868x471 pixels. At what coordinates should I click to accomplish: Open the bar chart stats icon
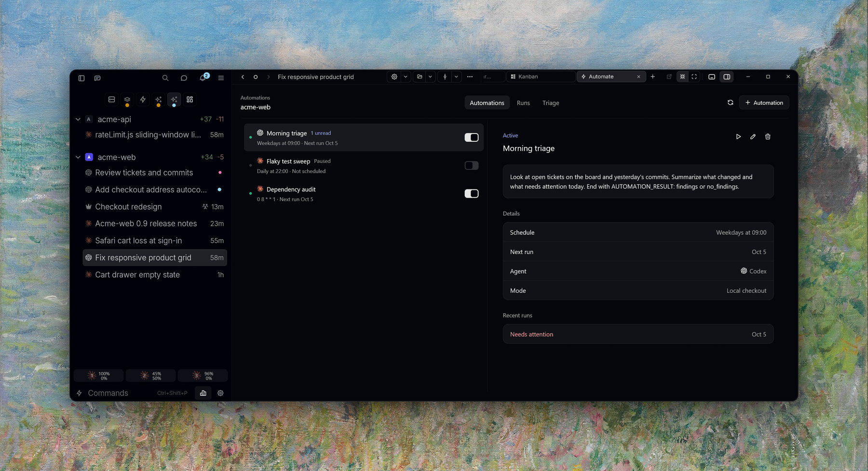[x=203, y=393]
